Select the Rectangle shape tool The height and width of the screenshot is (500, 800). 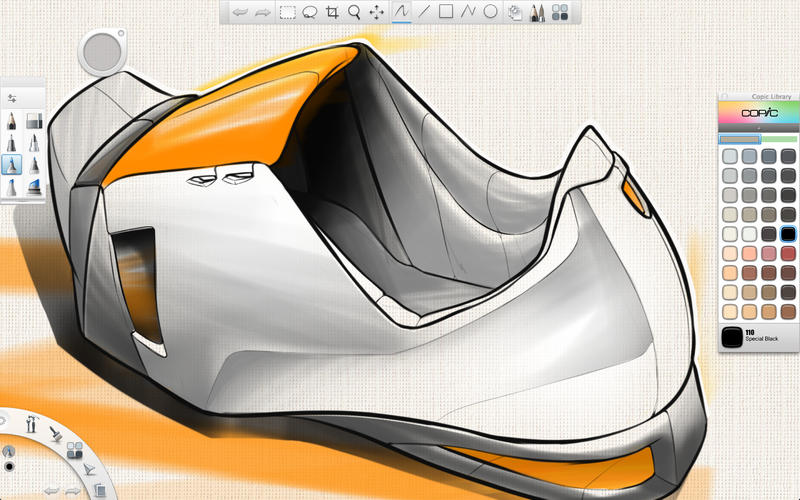(446, 12)
